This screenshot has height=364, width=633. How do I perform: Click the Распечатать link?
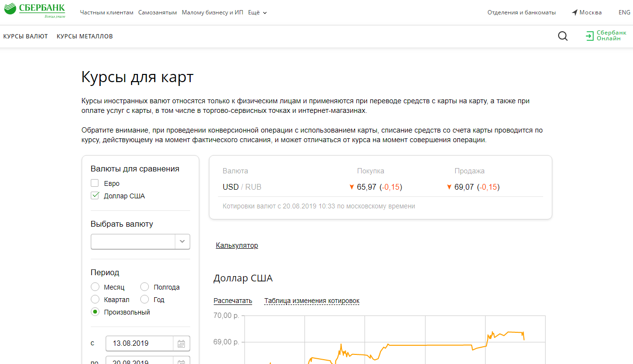pyautogui.click(x=232, y=301)
